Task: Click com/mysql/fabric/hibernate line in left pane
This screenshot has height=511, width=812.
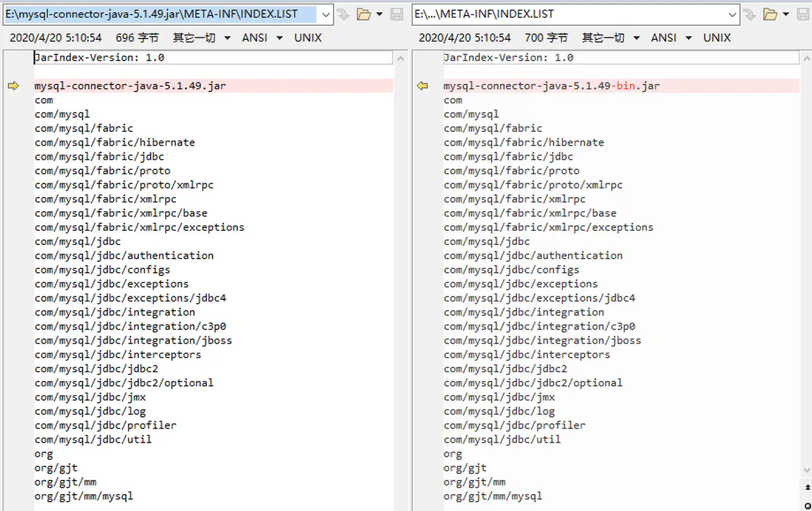Action: pyautogui.click(x=115, y=142)
